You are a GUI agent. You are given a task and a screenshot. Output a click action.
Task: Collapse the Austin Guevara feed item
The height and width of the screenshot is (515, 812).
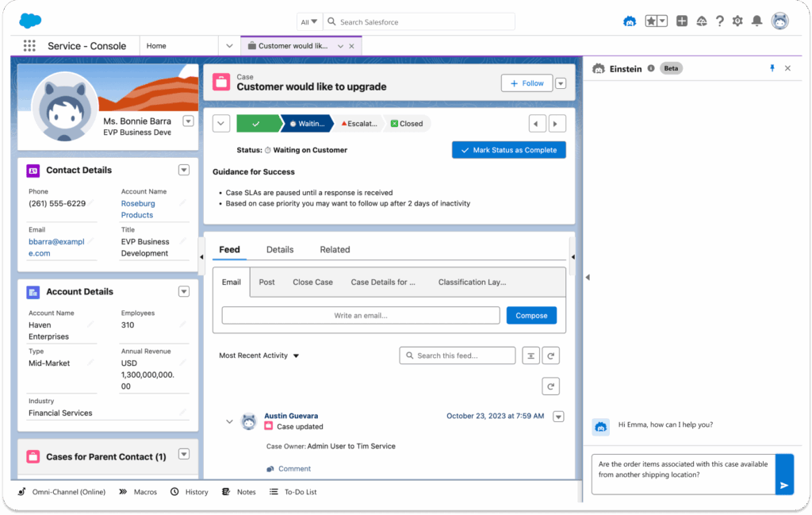click(230, 421)
